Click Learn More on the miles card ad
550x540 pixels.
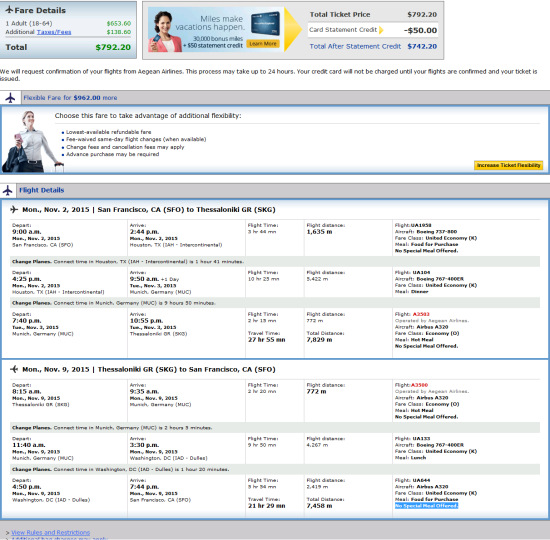pyautogui.click(x=263, y=44)
